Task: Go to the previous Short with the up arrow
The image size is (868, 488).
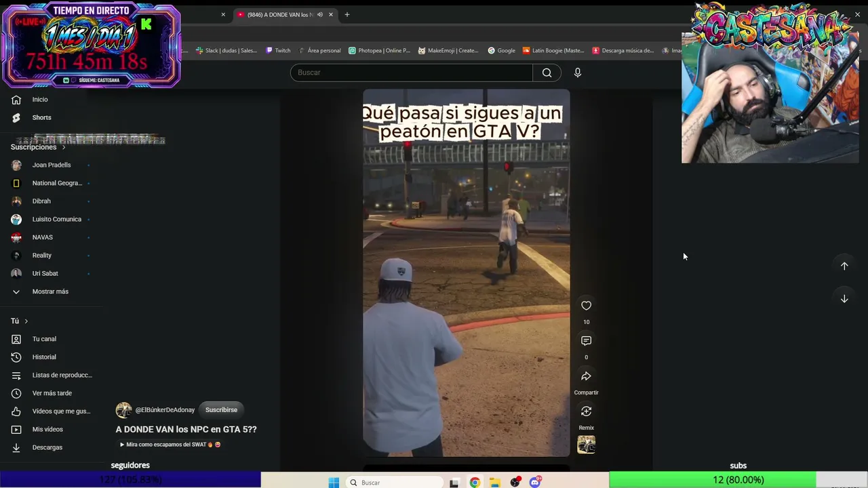Action: tap(844, 266)
